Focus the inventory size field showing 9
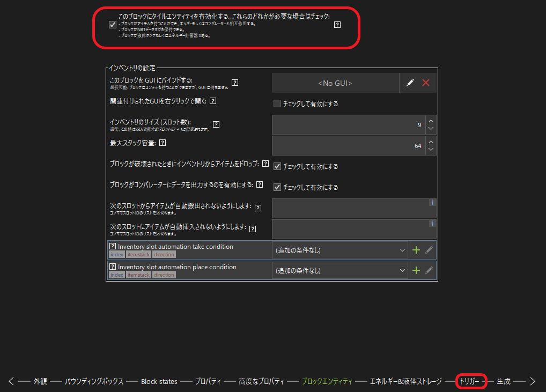546x392 pixels. coord(348,125)
